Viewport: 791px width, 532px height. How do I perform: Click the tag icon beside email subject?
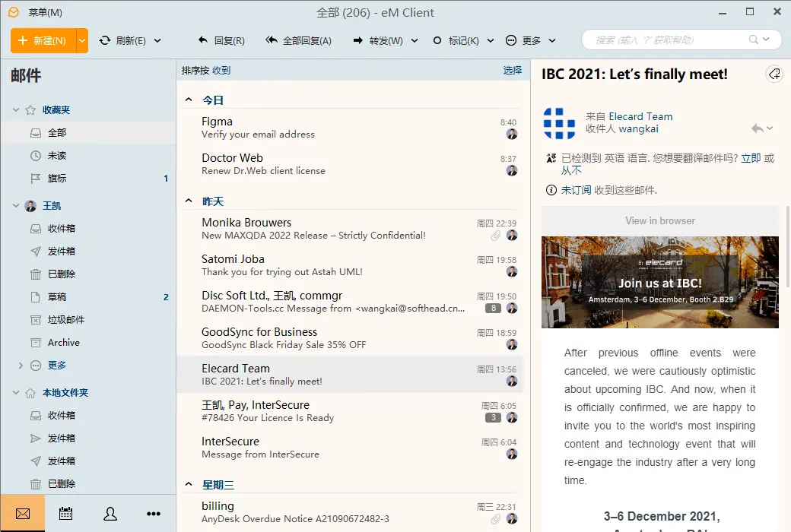[774, 74]
